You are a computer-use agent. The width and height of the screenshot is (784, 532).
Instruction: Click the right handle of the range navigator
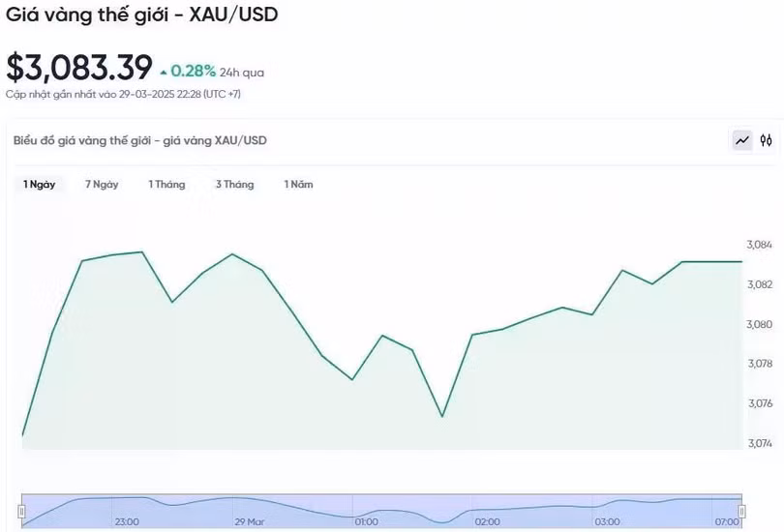tap(741, 510)
